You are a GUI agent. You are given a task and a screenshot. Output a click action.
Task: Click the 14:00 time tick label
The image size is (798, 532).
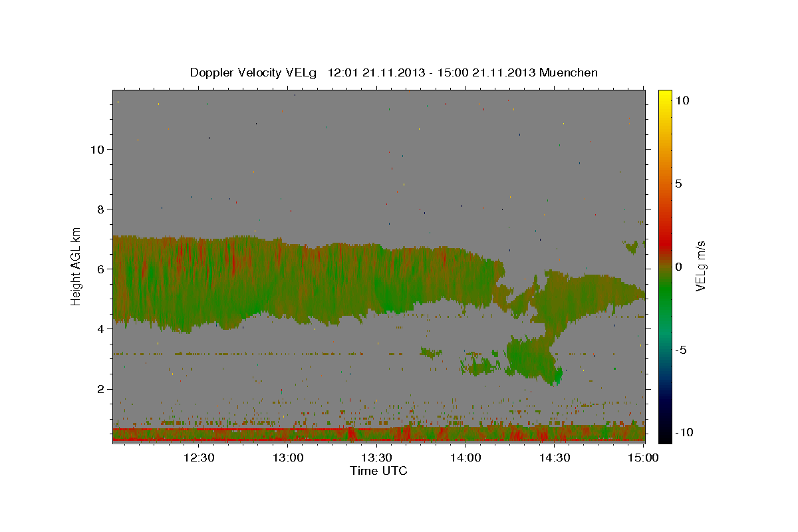tap(465, 458)
